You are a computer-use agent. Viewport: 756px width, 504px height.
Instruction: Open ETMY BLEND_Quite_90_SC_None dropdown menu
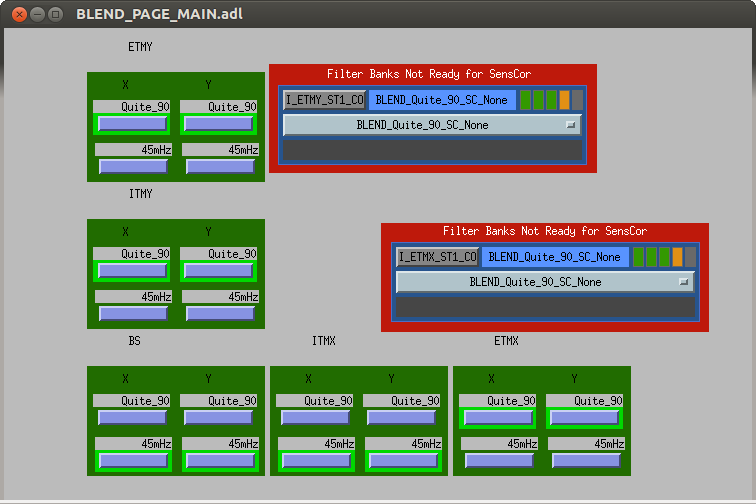(x=432, y=125)
